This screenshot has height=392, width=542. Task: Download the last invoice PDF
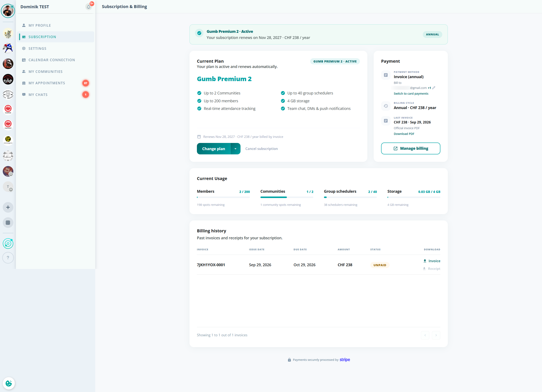coord(404,134)
